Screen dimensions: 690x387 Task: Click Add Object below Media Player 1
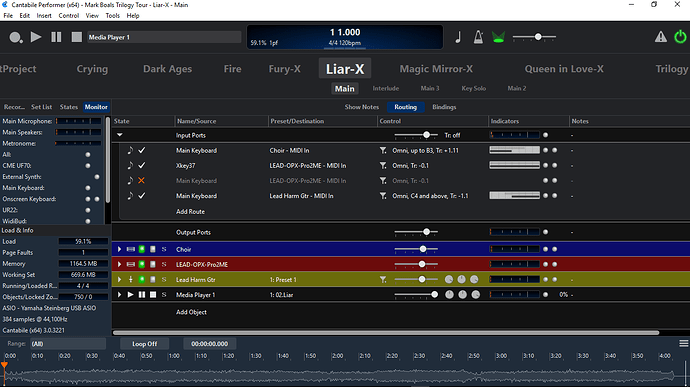(191, 312)
